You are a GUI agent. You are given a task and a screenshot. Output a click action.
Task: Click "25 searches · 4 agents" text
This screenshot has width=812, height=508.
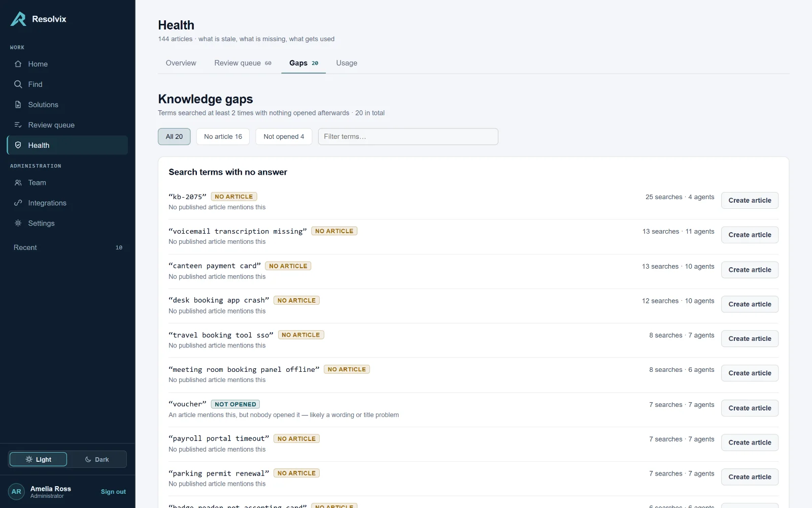(680, 197)
